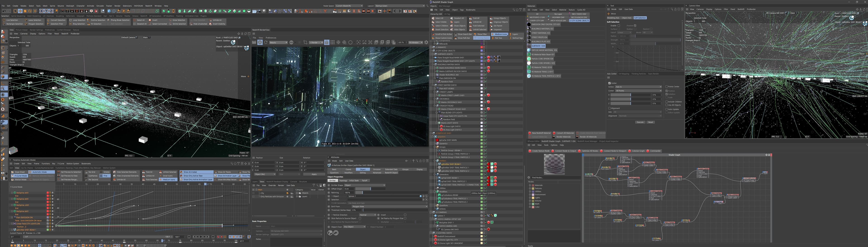Click Execute in Axis Center
This screenshot has width=868, height=247.
[640, 122]
